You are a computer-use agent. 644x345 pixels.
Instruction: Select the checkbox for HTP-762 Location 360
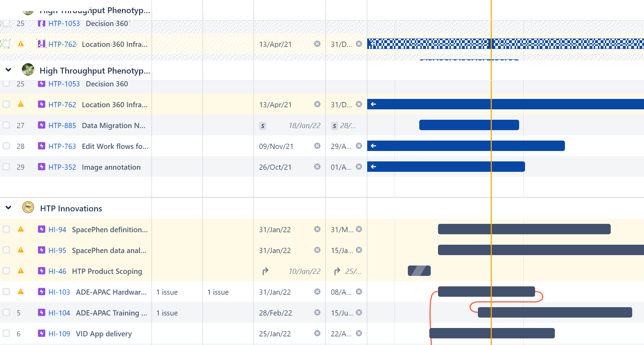[x=6, y=104]
